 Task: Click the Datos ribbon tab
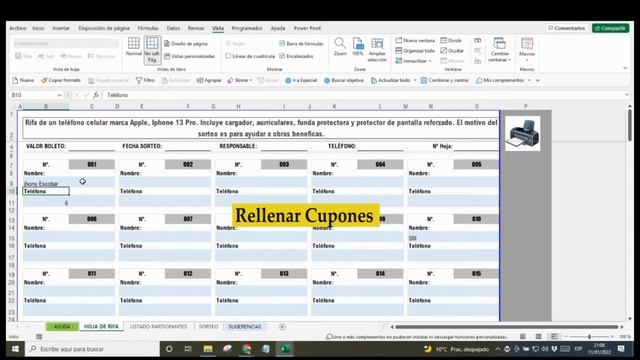(173, 28)
